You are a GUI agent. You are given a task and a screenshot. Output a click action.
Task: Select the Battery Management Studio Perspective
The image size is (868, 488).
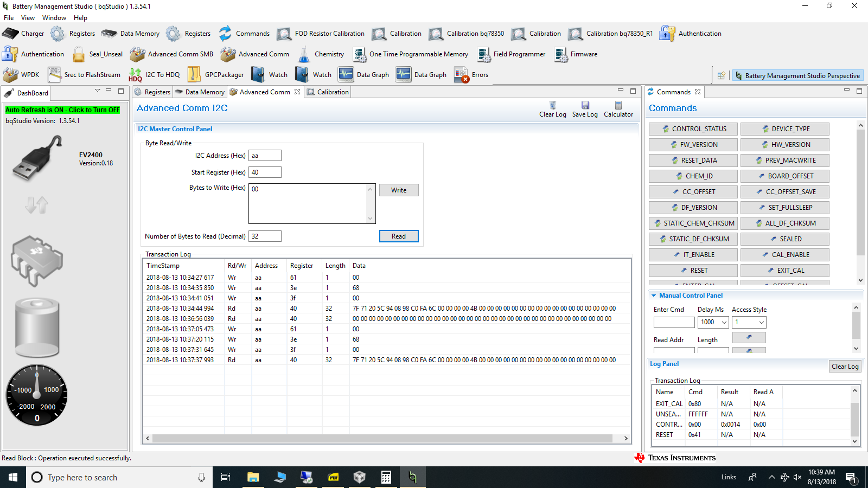pyautogui.click(x=797, y=76)
